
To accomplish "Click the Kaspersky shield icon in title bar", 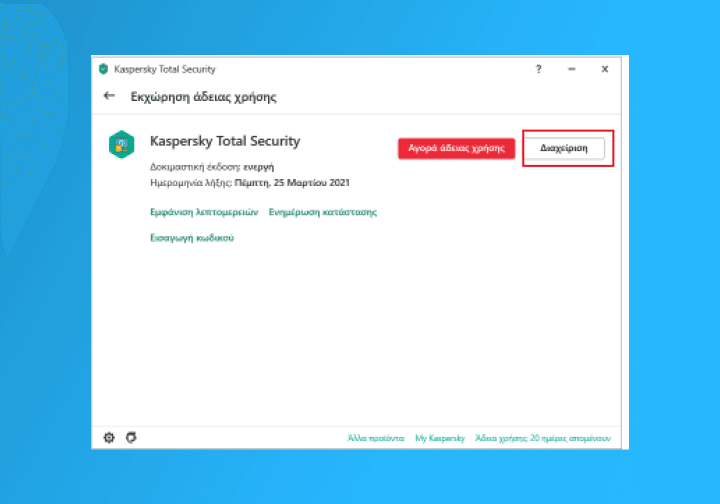I will (x=103, y=69).
